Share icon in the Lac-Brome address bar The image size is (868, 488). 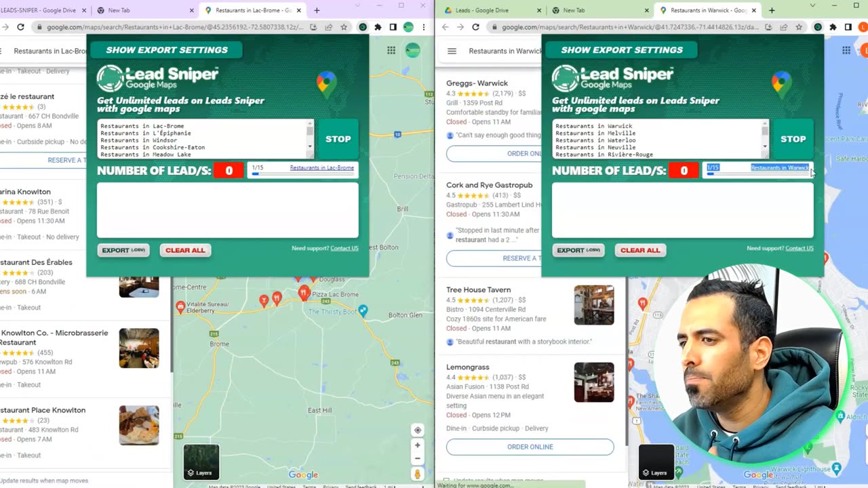(328, 27)
